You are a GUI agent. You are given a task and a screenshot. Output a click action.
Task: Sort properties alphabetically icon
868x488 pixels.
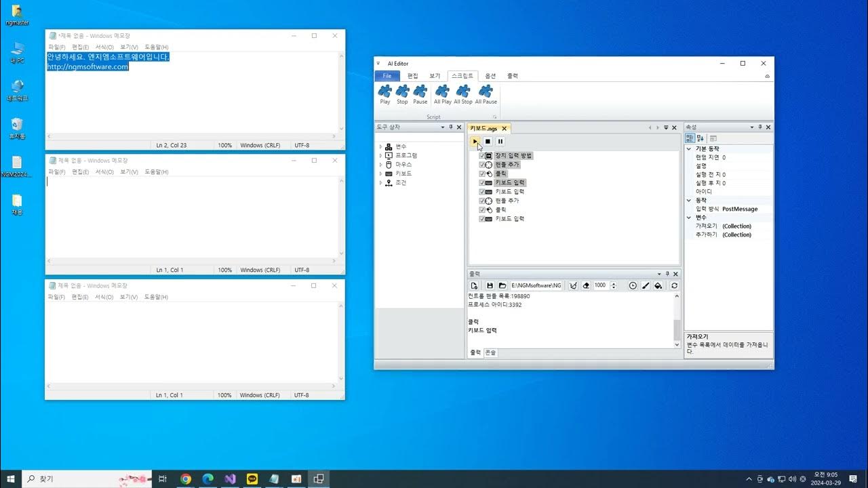(701, 138)
